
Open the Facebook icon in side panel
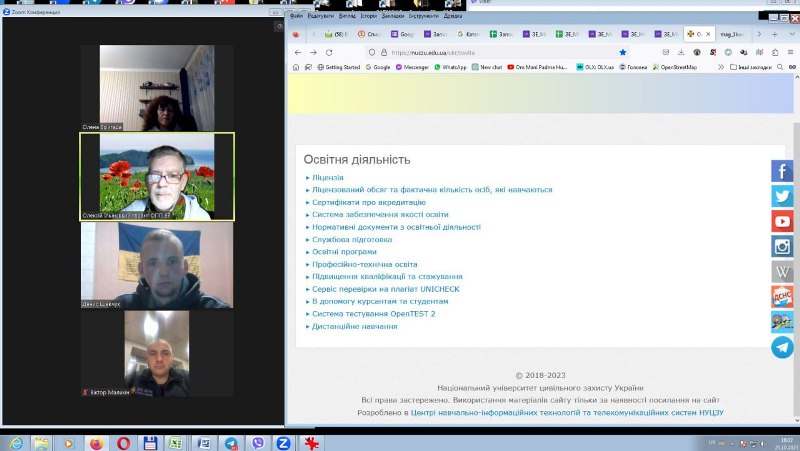pos(782,171)
